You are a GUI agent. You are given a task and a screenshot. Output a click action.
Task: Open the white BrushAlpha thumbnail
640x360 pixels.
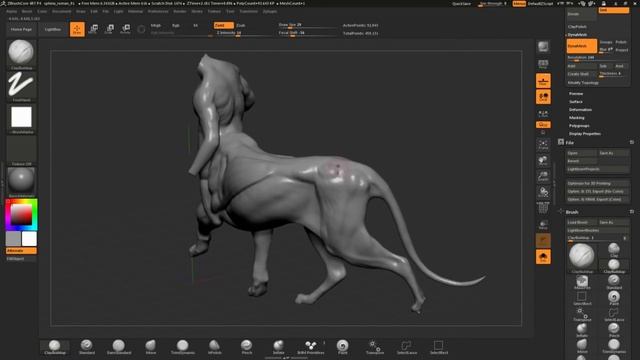[21, 118]
